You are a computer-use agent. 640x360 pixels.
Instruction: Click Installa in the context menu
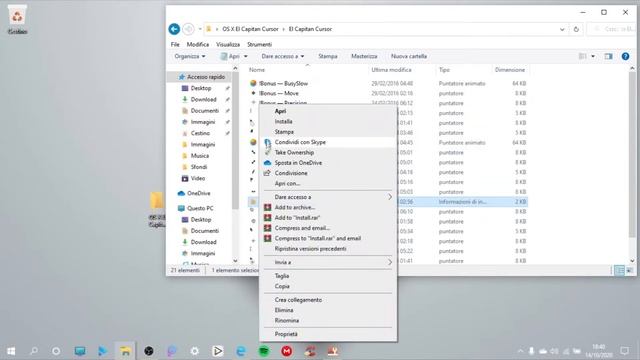point(328,121)
